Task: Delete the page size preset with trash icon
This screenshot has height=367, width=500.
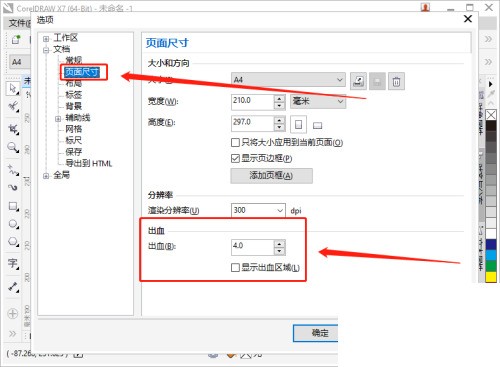Action: [396, 81]
